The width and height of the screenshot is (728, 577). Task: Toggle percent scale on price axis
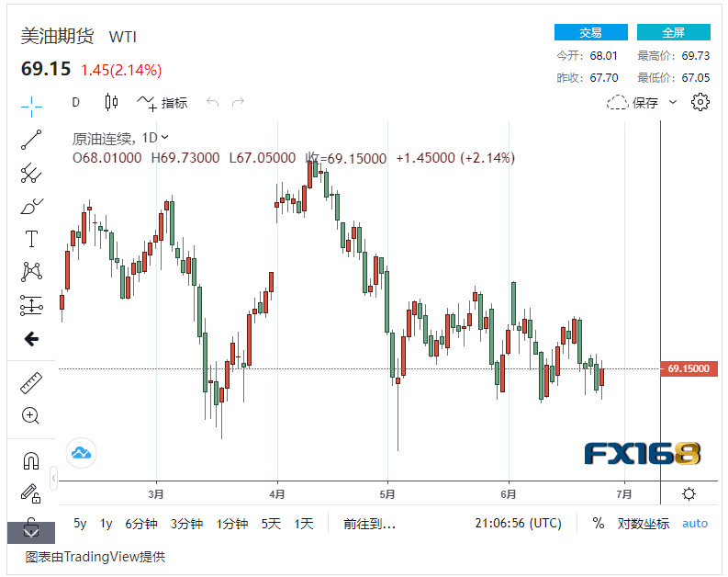pyautogui.click(x=599, y=524)
